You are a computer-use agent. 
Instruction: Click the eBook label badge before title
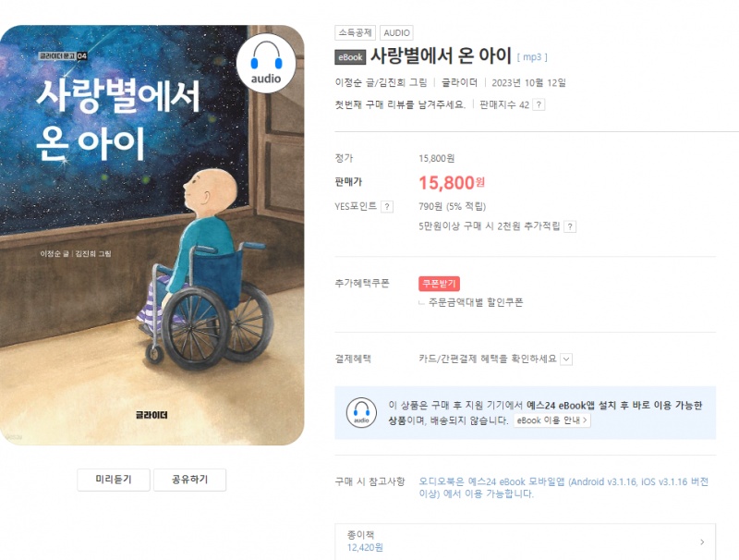350,57
